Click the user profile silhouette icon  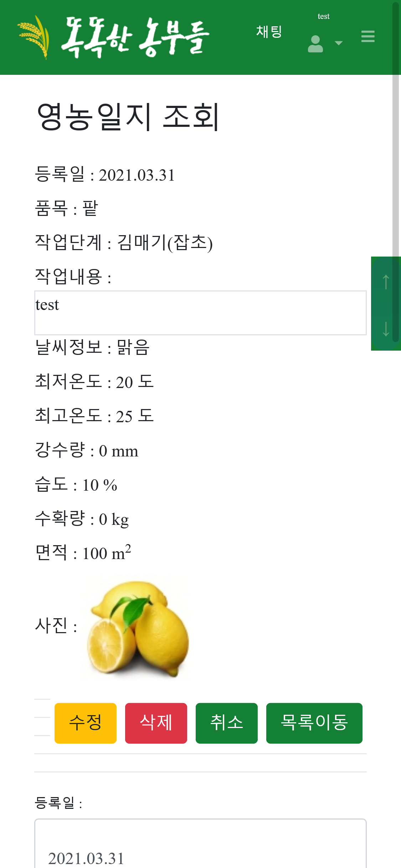pos(315,44)
